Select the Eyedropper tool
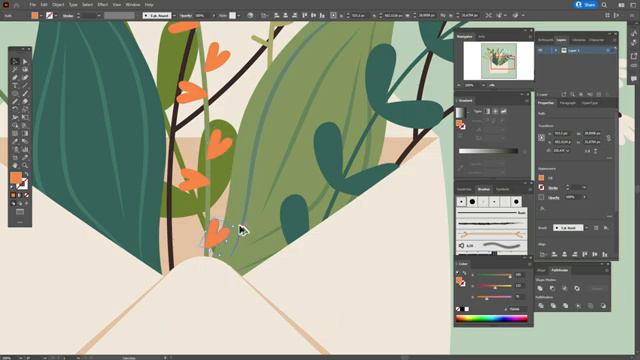 coord(15,142)
